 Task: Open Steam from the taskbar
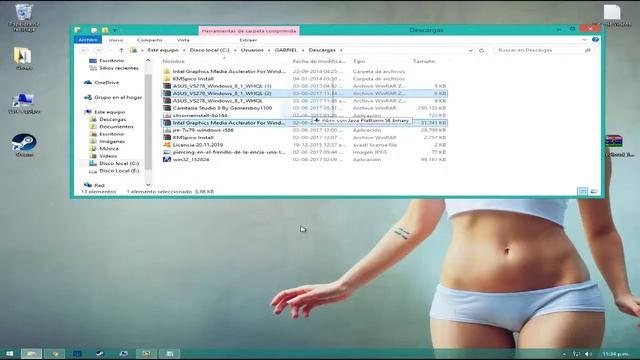tap(100, 353)
